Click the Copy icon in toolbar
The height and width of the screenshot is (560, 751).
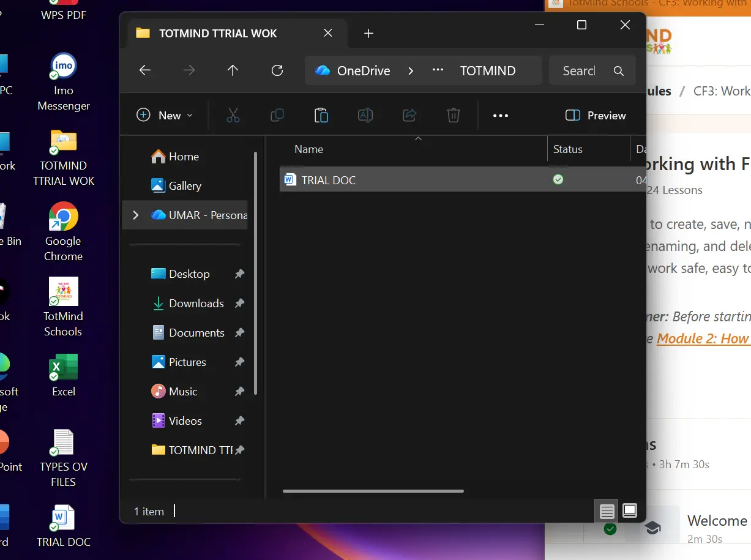point(277,115)
